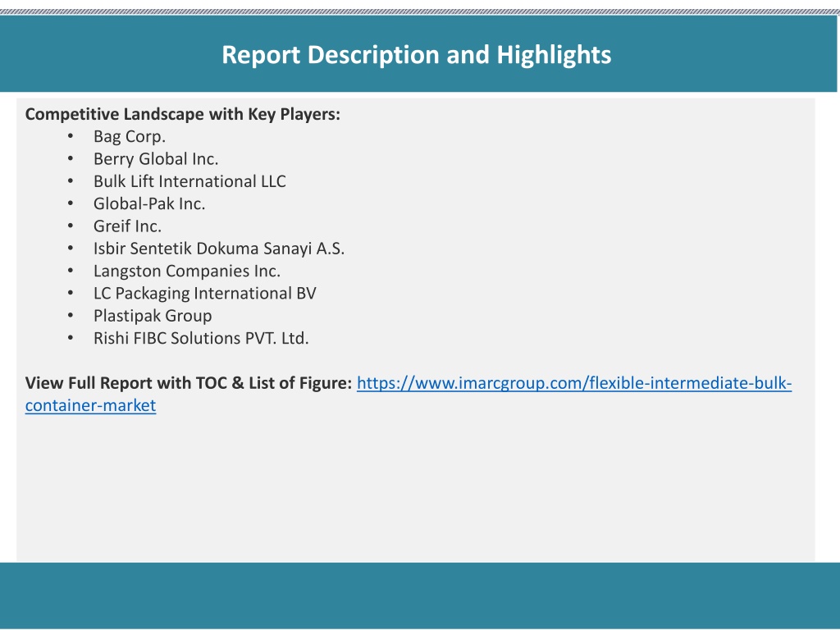Viewport: 840px width, 630px height.
Task: Open the imarcgroup flexible-intermediate-bulk-container-market link
Action: [x=573, y=383]
